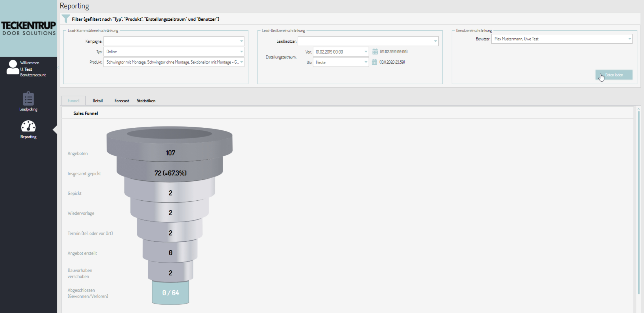
Task: Open the Leadpicking clipboard icon
Action: point(28,99)
